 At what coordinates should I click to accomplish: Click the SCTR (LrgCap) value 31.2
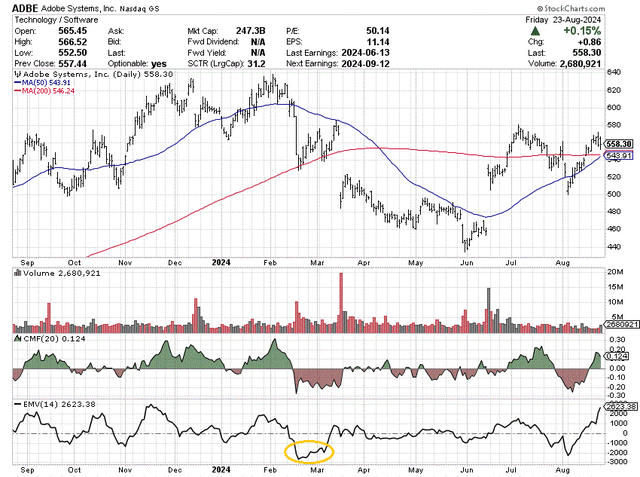(x=256, y=64)
